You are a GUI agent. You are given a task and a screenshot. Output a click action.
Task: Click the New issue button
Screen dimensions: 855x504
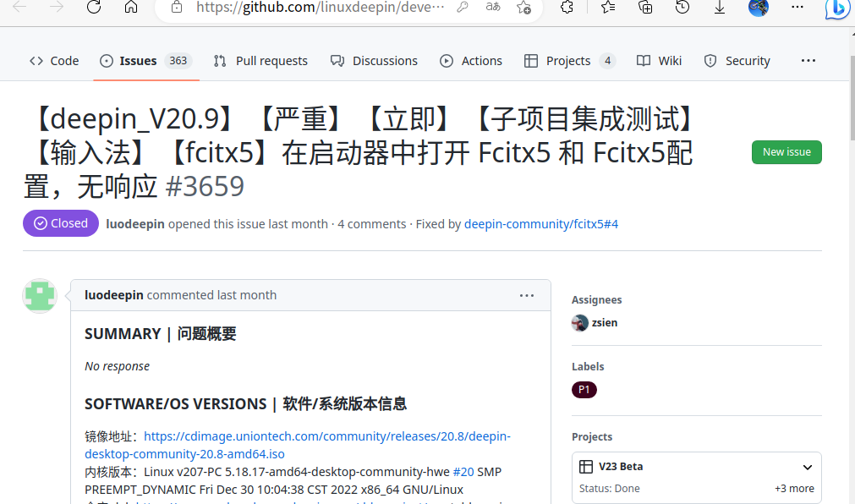pos(786,152)
